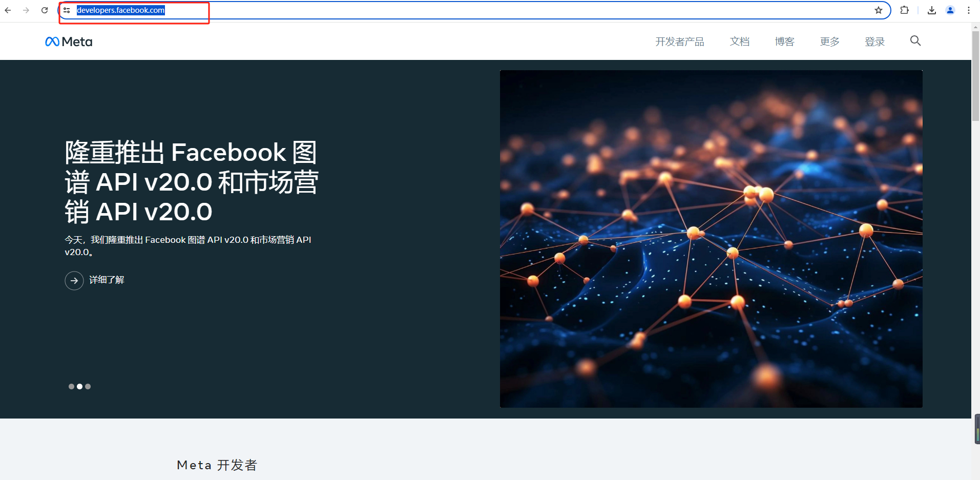
Task: Click the Meta 开发者 heading
Action: (217, 465)
